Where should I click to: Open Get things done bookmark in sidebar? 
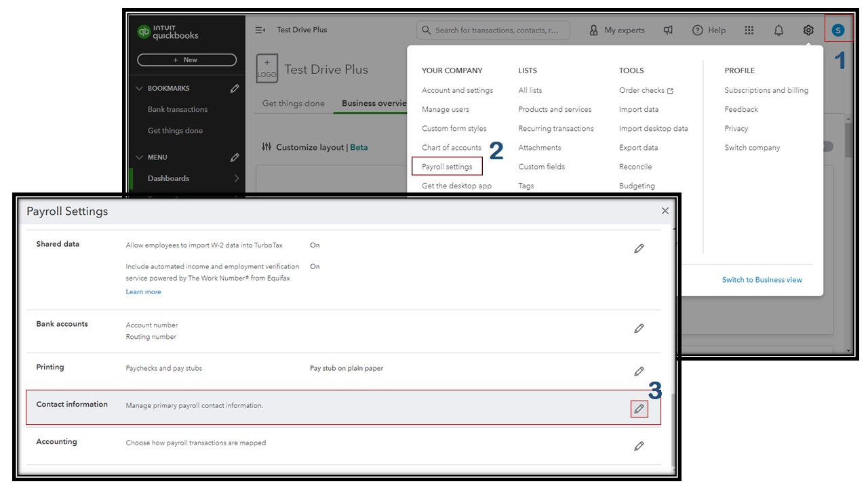coord(175,131)
